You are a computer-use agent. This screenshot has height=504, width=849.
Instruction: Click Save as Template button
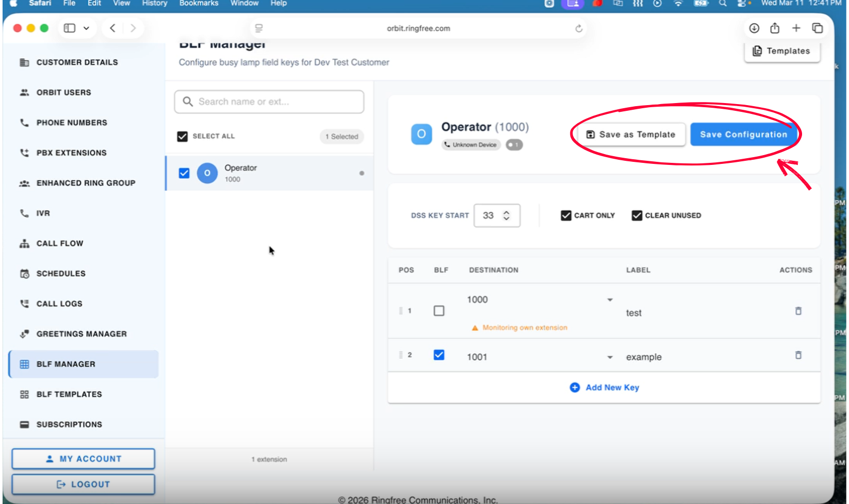click(x=631, y=135)
